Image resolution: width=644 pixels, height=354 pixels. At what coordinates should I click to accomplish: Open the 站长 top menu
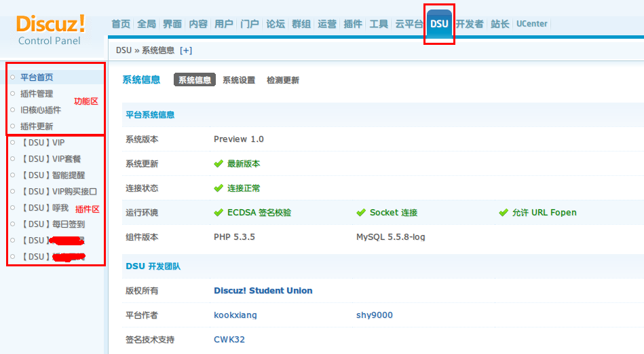pyautogui.click(x=500, y=24)
